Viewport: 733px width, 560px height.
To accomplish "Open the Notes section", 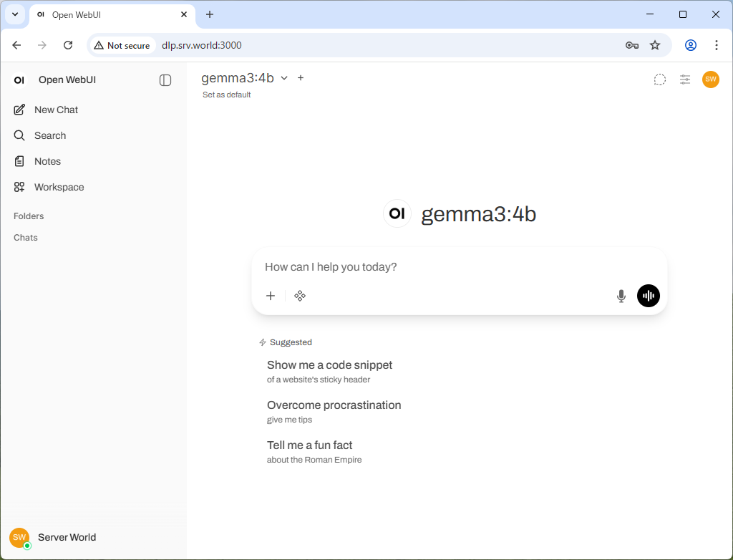I will tap(47, 161).
